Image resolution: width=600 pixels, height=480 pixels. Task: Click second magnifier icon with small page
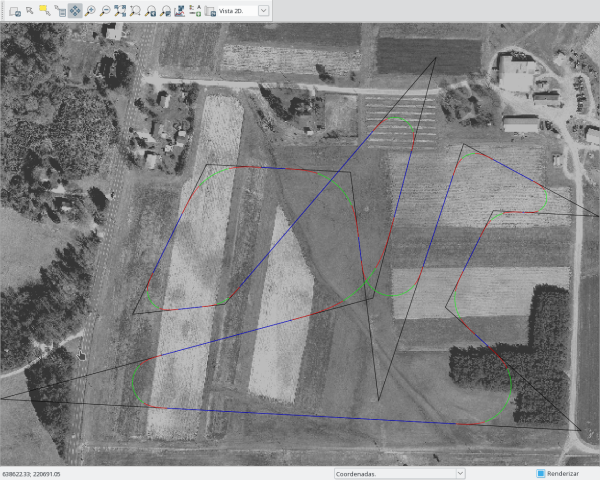pos(164,10)
